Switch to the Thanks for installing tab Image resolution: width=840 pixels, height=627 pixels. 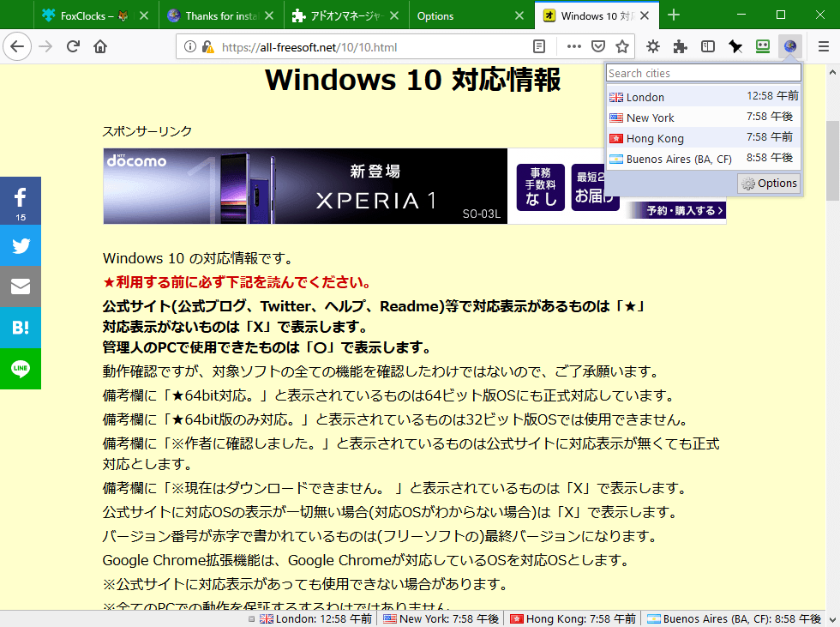214,15
